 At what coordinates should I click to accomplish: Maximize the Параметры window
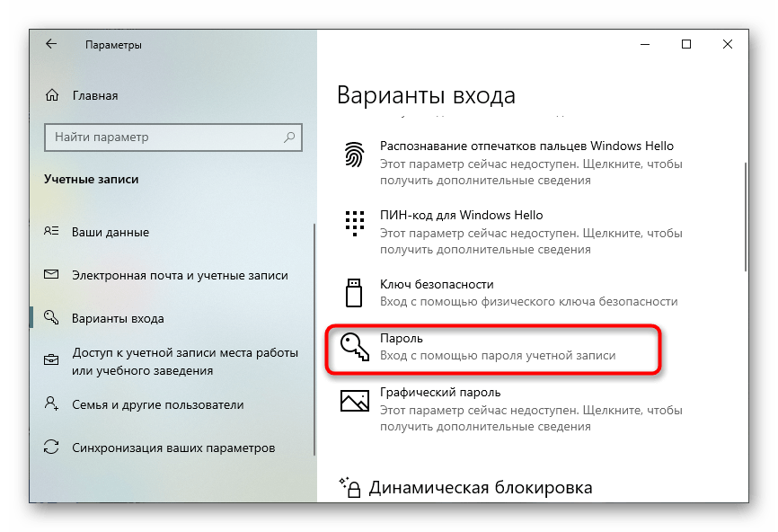(x=686, y=44)
